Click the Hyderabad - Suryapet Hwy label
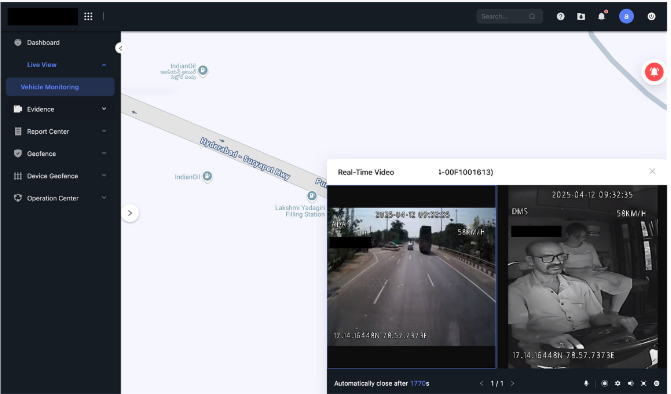 (x=245, y=159)
